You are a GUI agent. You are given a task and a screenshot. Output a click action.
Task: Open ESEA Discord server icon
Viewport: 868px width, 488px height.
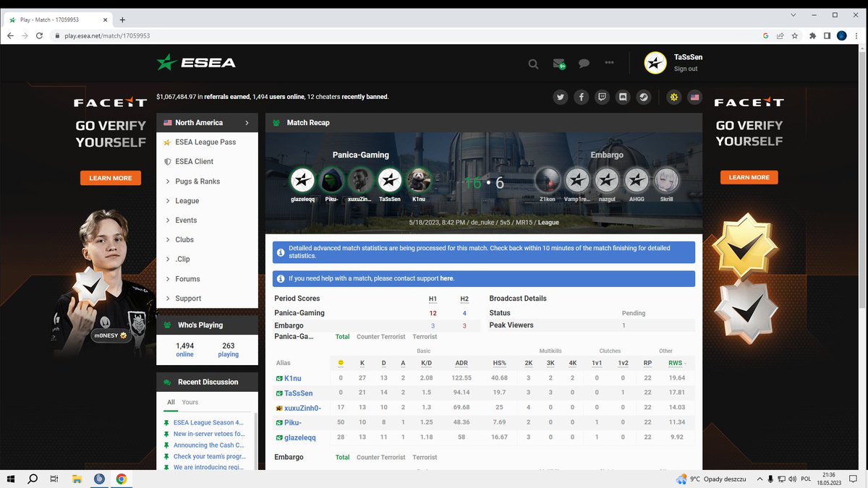click(x=623, y=97)
